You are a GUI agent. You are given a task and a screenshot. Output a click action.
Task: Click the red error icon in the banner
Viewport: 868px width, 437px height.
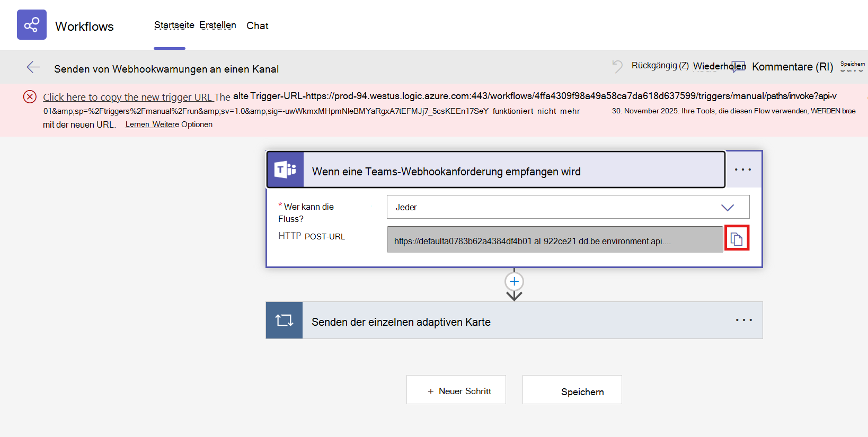click(30, 96)
